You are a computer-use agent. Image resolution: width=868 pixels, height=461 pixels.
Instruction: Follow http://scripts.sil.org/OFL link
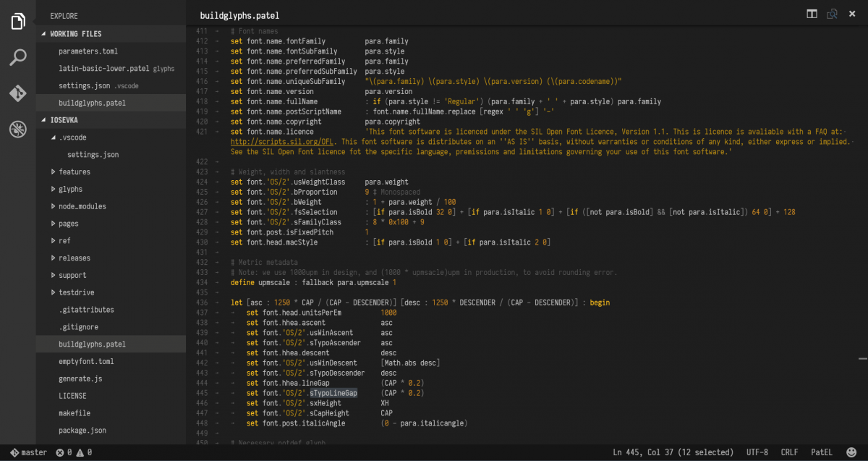point(282,142)
